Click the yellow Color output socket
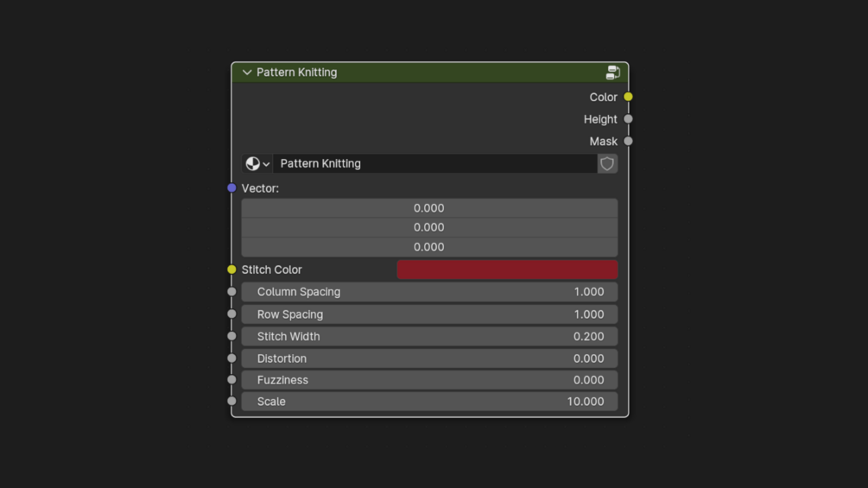Screen dimensions: 868x488 (628, 97)
